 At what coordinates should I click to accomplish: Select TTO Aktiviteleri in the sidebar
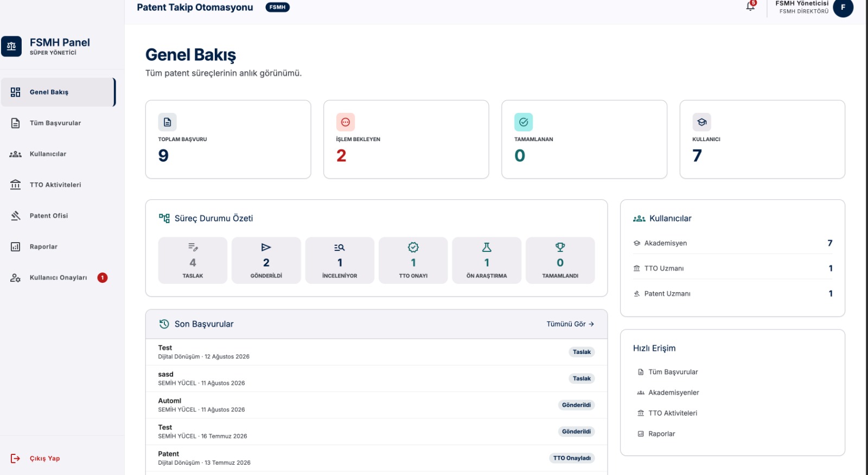[x=58, y=185]
